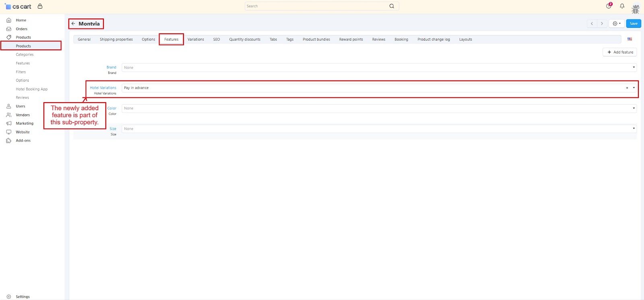644x300 pixels.
Task: Open the Hotel Variations feature link
Action: (103, 88)
